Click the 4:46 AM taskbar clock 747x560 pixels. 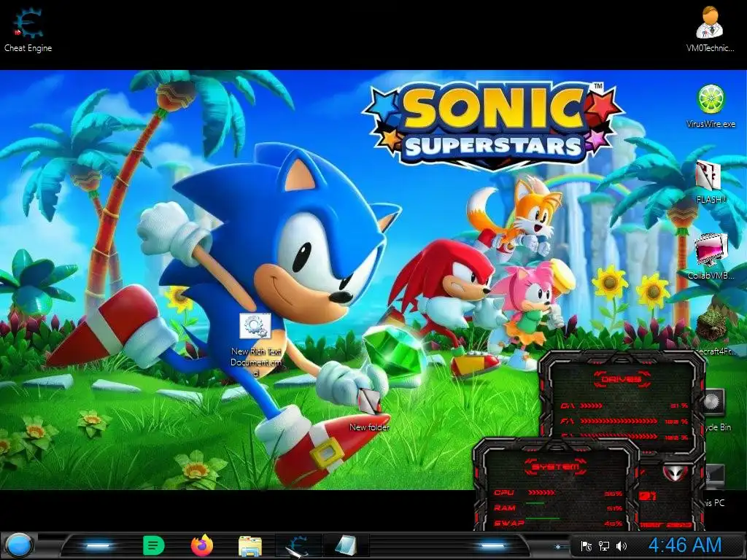click(685, 545)
